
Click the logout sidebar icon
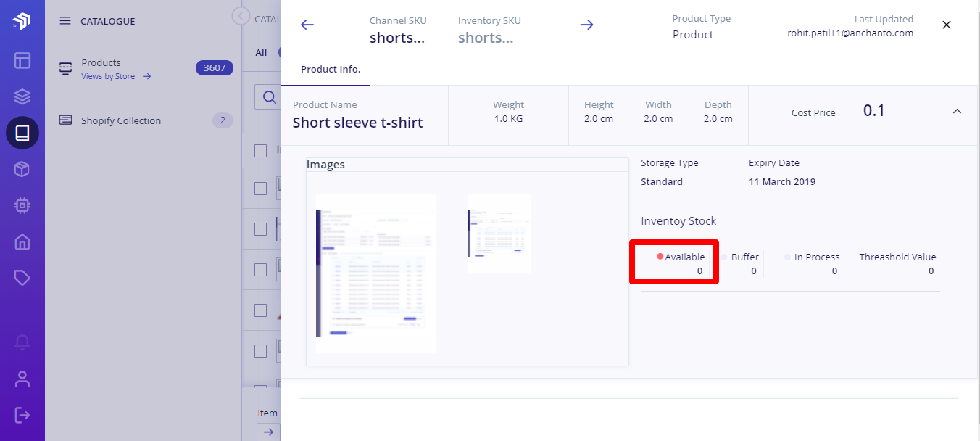[22, 415]
